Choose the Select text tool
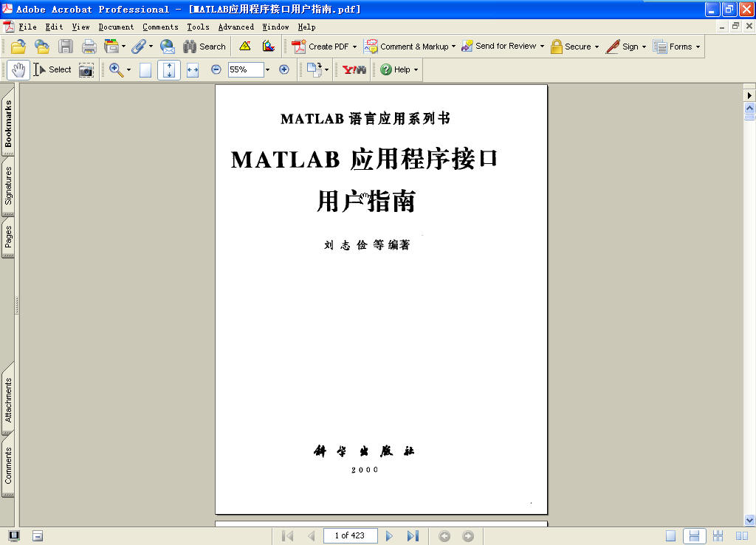The height and width of the screenshot is (545, 756). [x=52, y=70]
